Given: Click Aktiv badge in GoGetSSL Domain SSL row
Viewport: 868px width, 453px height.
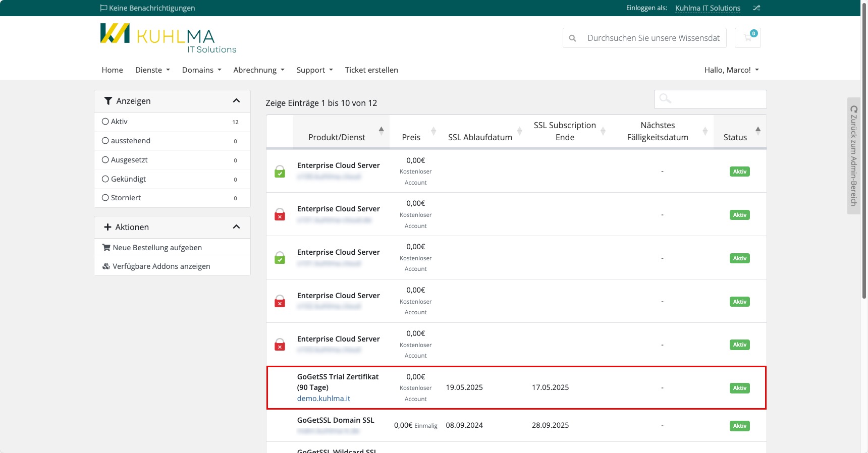Looking at the screenshot, I should tap(740, 426).
